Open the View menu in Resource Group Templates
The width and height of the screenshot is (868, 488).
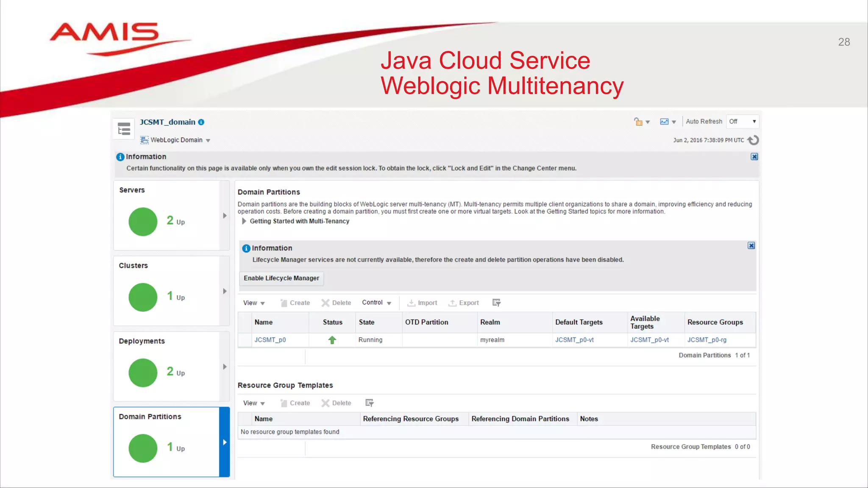[254, 403]
